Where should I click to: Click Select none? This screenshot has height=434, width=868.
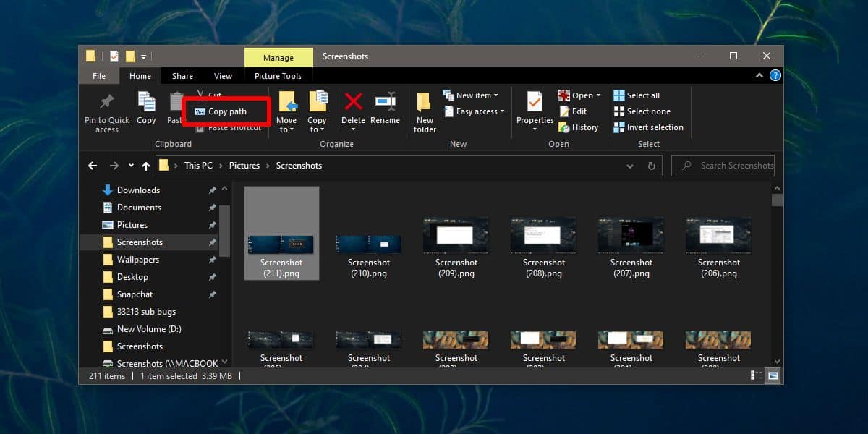point(641,111)
